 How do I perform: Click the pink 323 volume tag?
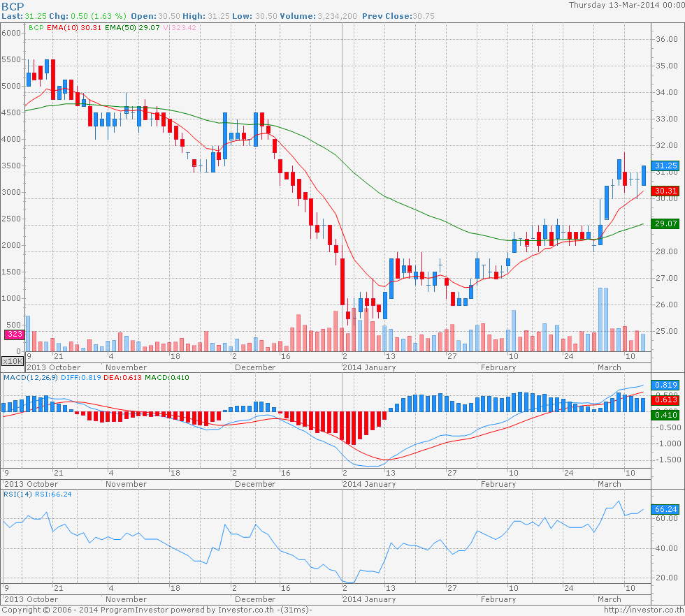(14, 335)
